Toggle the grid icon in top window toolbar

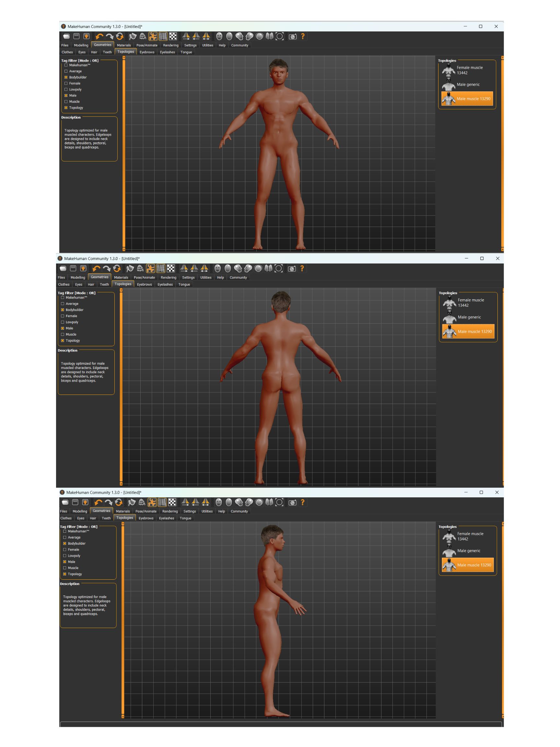(x=163, y=36)
